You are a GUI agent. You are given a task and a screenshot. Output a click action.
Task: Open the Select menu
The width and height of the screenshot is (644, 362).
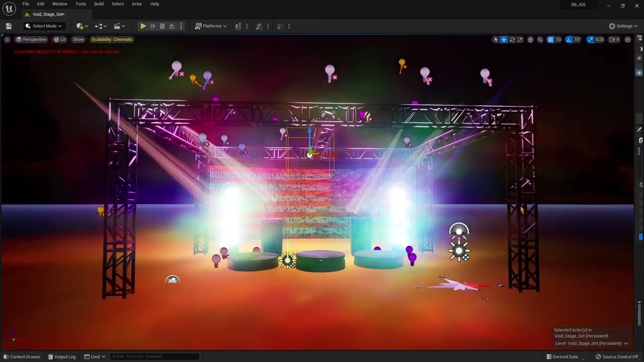point(118,4)
